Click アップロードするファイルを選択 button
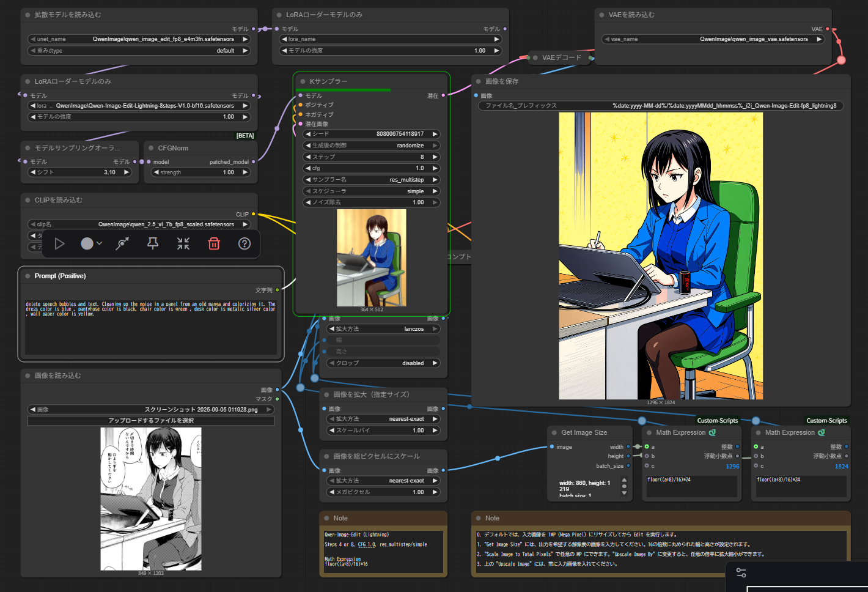This screenshot has width=868, height=592. (151, 421)
